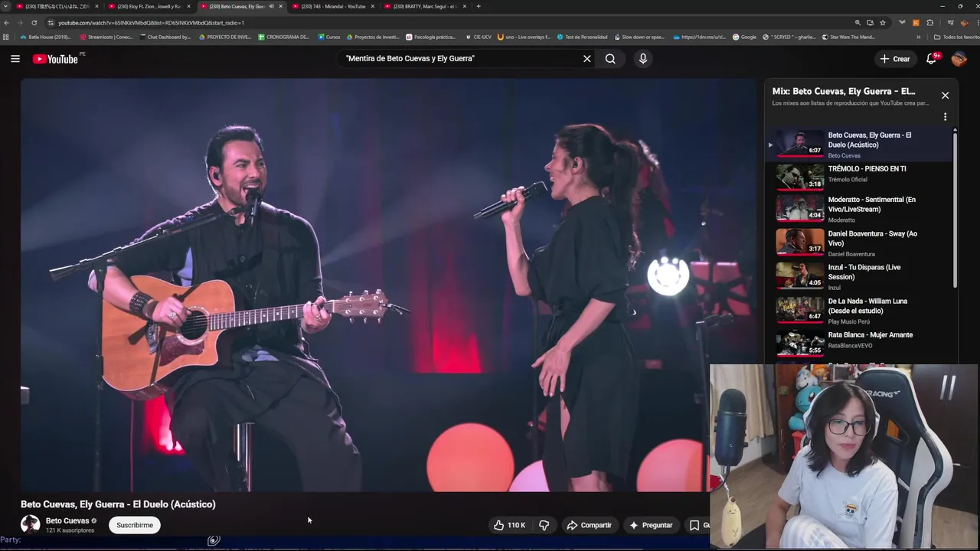Open the YouTube hamburger guide menu
The width and height of the screenshot is (980, 551).
(15, 59)
